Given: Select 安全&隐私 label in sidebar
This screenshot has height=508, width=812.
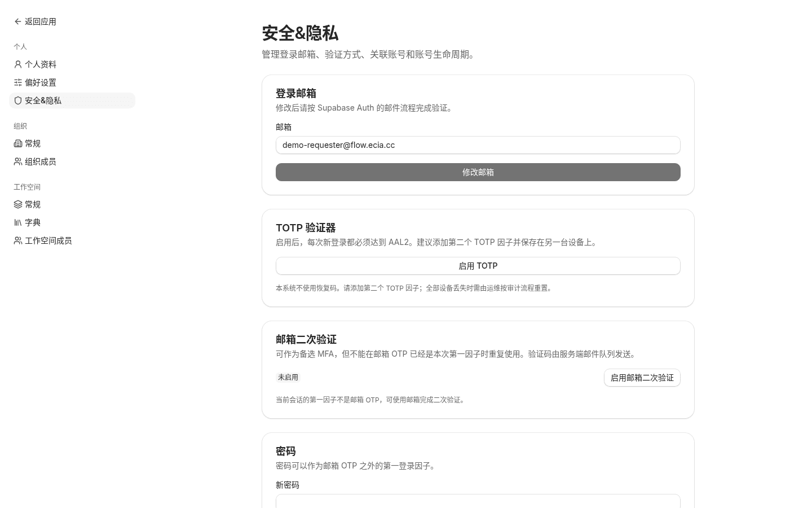Looking at the screenshot, I should point(43,100).
